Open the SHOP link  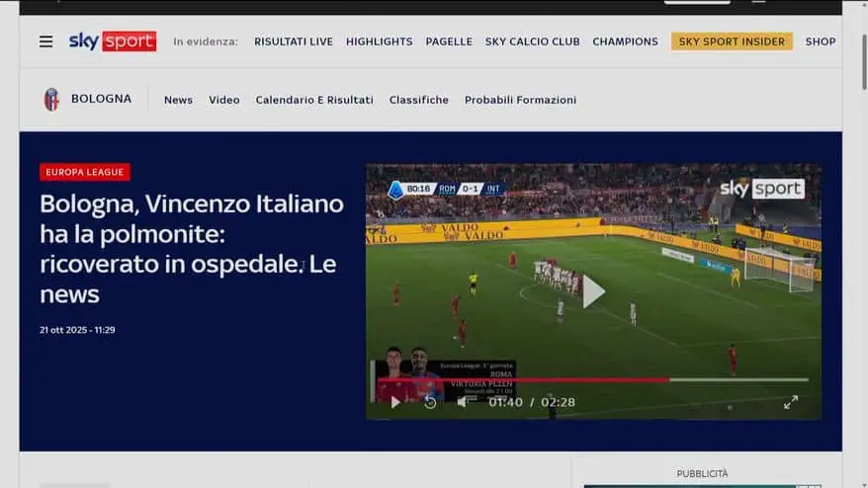pyautogui.click(x=821, y=41)
